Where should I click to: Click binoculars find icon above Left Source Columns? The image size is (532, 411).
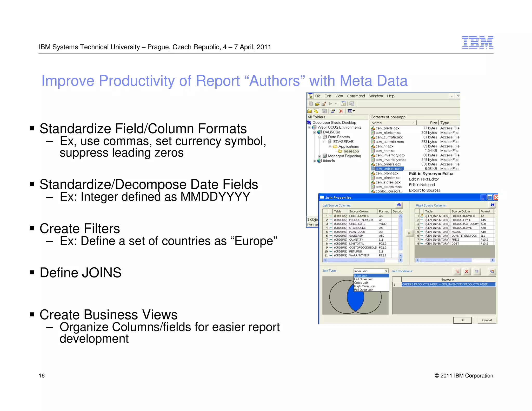pos(399,205)
